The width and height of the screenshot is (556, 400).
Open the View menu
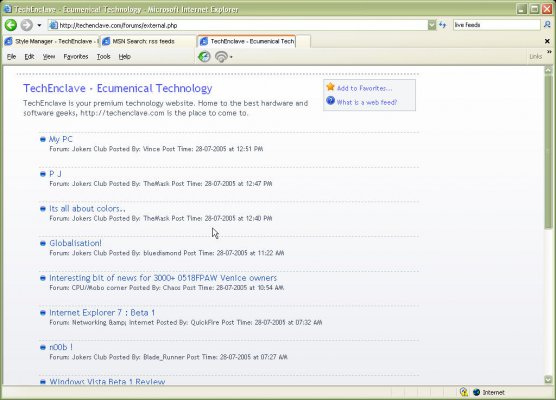point(49,57)
